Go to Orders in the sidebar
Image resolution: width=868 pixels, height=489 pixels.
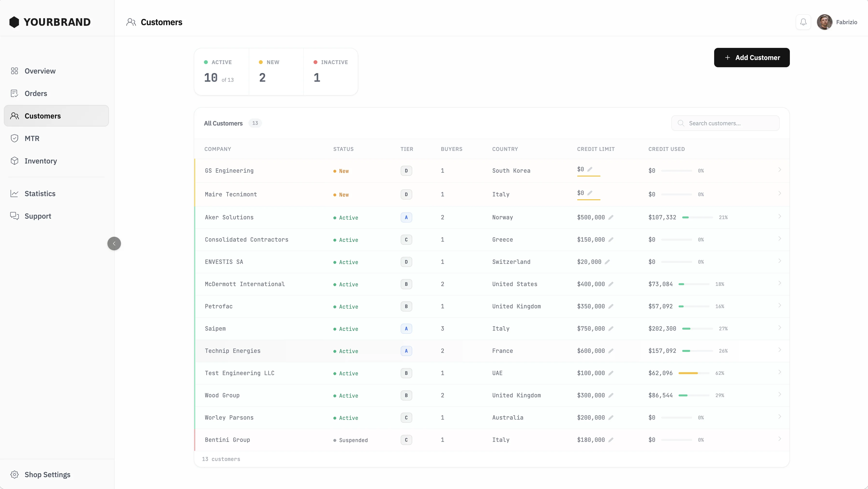click(x=35, y=94)
